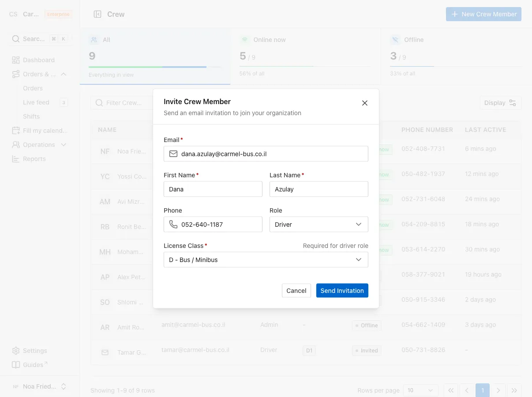Open the Yossi Co... crew row
The width and height of the screenshot is (532, 397).
point(306,176)
